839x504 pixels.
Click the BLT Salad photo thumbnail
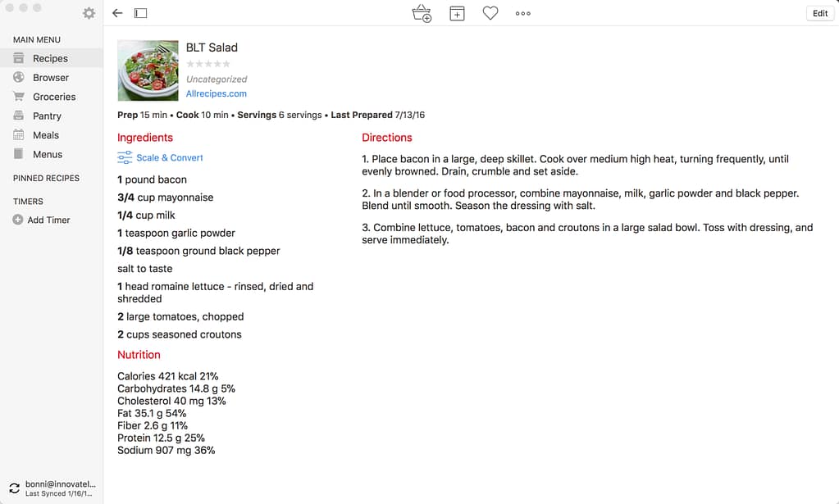(148, 70)
